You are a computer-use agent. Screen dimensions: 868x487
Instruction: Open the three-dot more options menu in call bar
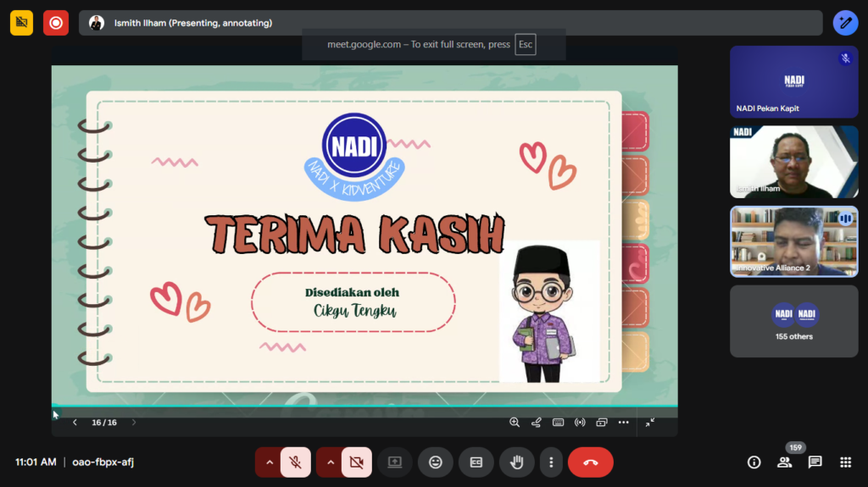(551, 462)
